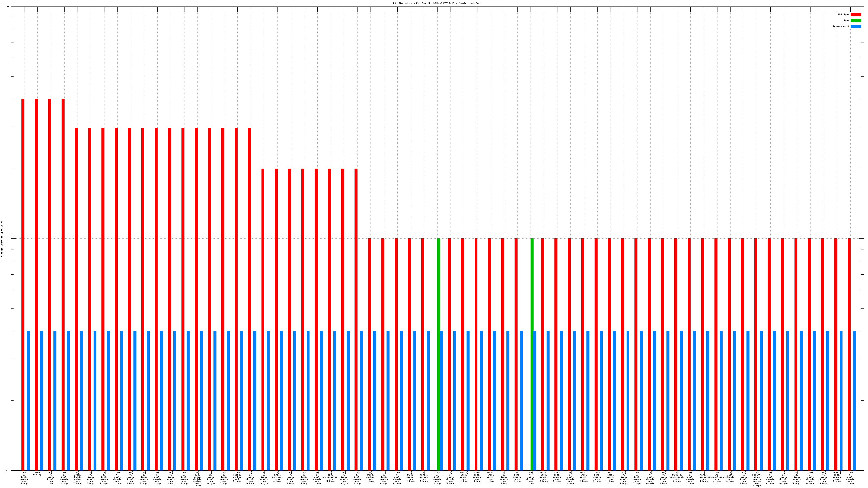The width and height of the screenshot is (868, 488).
Task: Click the 'none 9 hops' x-axis label
Action: (37, 474)
